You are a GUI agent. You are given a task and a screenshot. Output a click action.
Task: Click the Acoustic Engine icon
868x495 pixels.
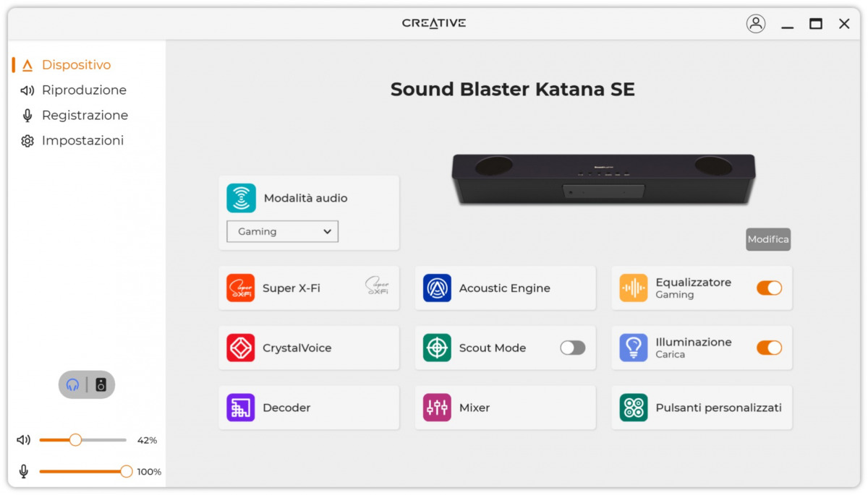[x=437, y=288]
